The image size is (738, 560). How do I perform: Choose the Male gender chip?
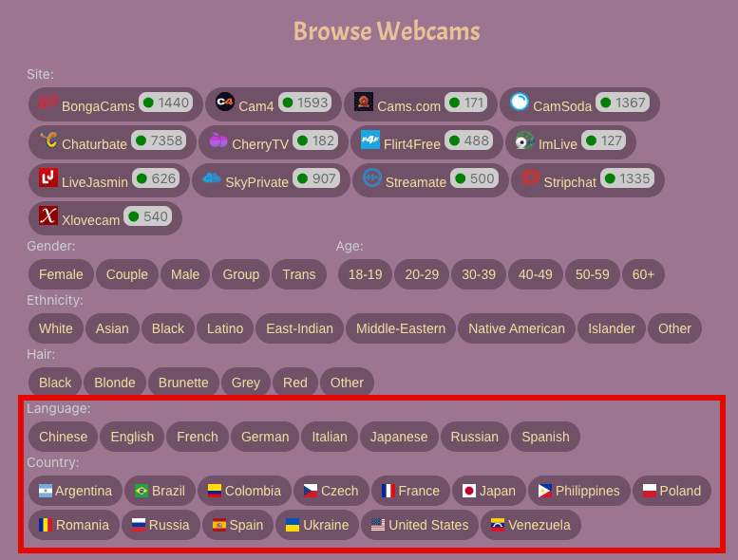(185, 274)
